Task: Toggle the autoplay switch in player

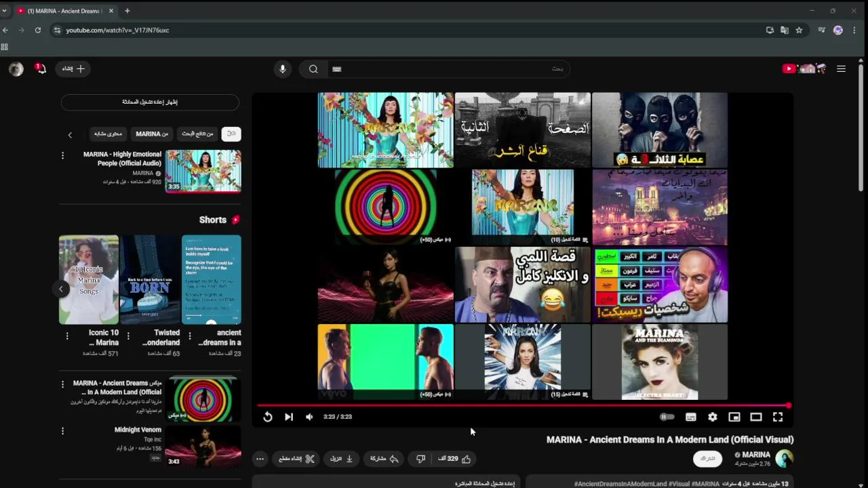Action: tap(667, 417)
